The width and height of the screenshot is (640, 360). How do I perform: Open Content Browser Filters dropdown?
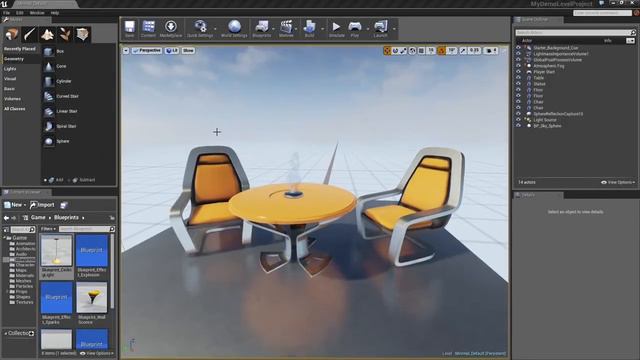(49, 229)
